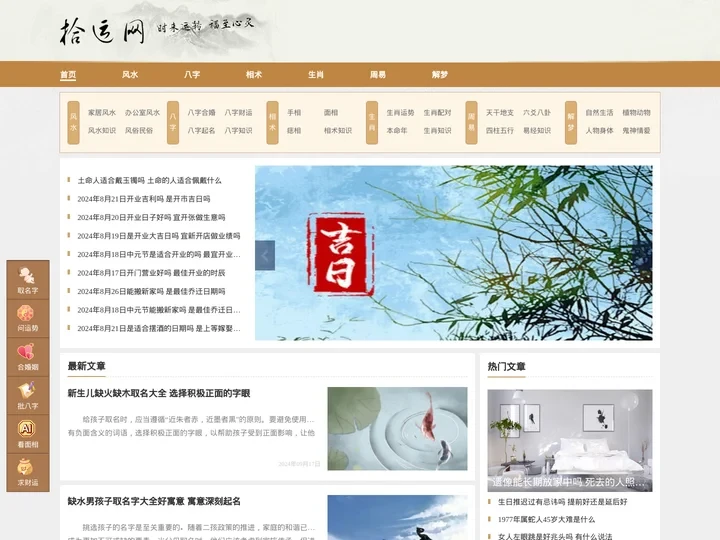Image resolution: width=720 pixels, height=540 pixels.
Task: Select the 八字 navigation tab
Action: click(192, 74)
